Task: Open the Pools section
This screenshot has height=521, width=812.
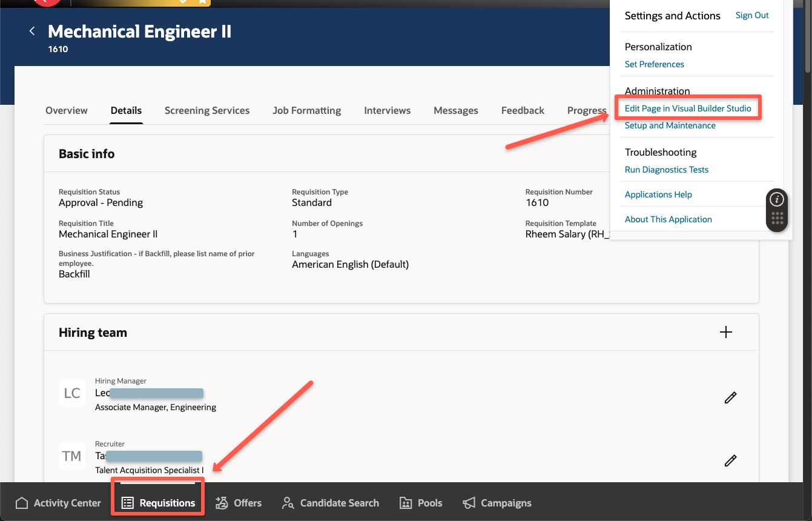Action: coord(421,503)
